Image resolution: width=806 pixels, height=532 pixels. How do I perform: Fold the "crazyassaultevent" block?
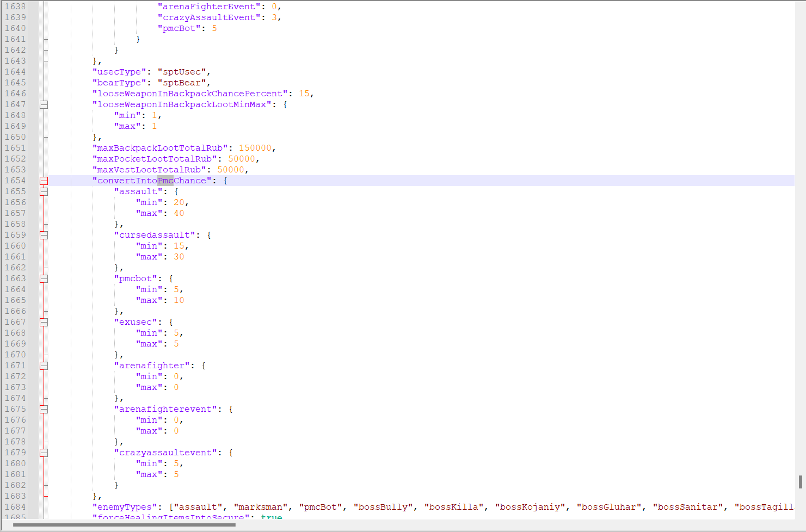[x=44, y=453]
